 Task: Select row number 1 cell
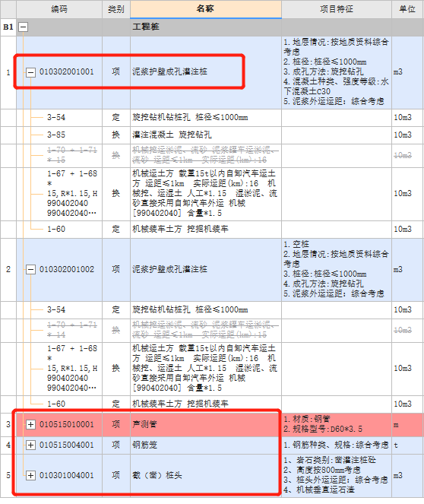coord(8,72)
